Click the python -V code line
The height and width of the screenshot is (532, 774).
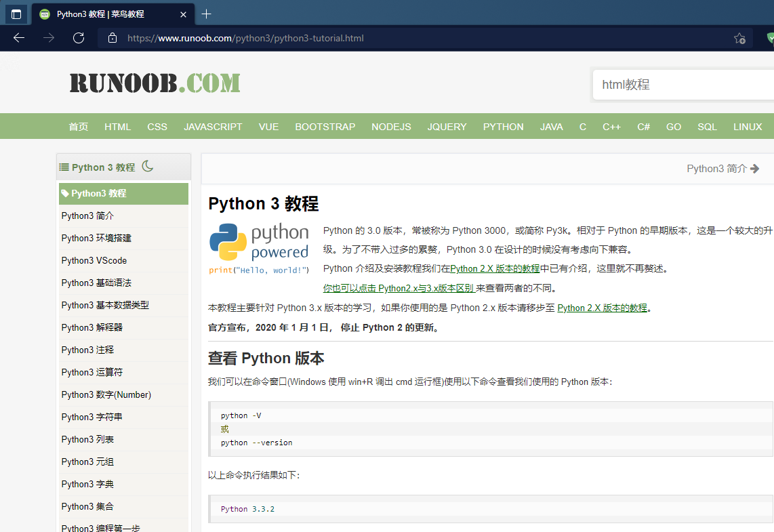coord(241,415)
